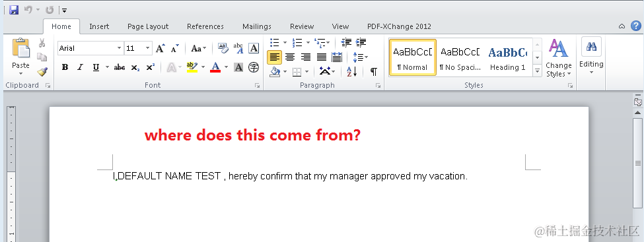Screen dimensions: 644x242
Task: Sort the selected text A to Z
Action: point(352,72)
